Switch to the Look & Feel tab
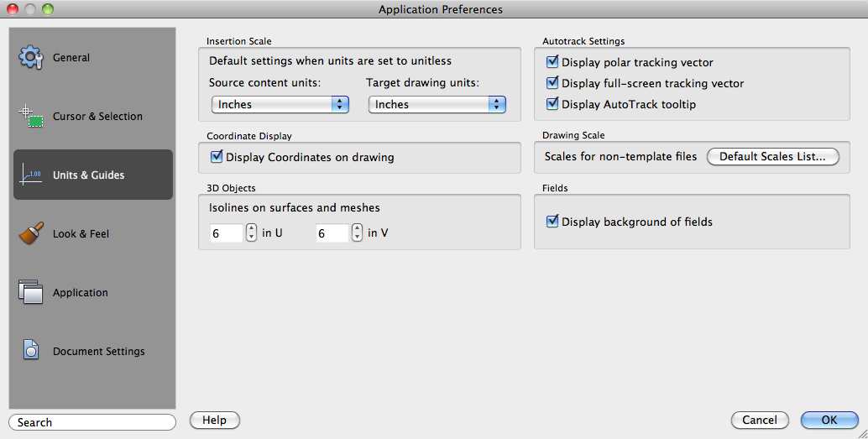The height and width of the screenshot is (439, 868). pyautogui.click(x=81, y=234)
